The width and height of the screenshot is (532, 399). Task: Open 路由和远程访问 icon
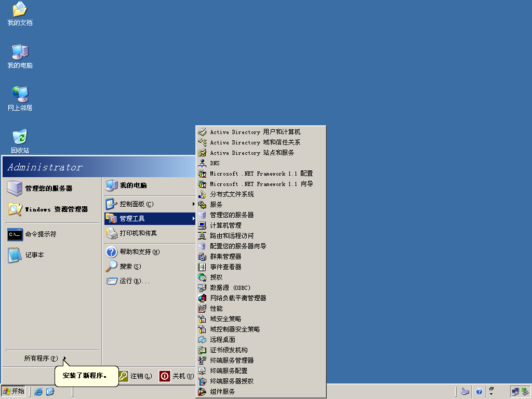pyautogui.click(x=202, y=236)
